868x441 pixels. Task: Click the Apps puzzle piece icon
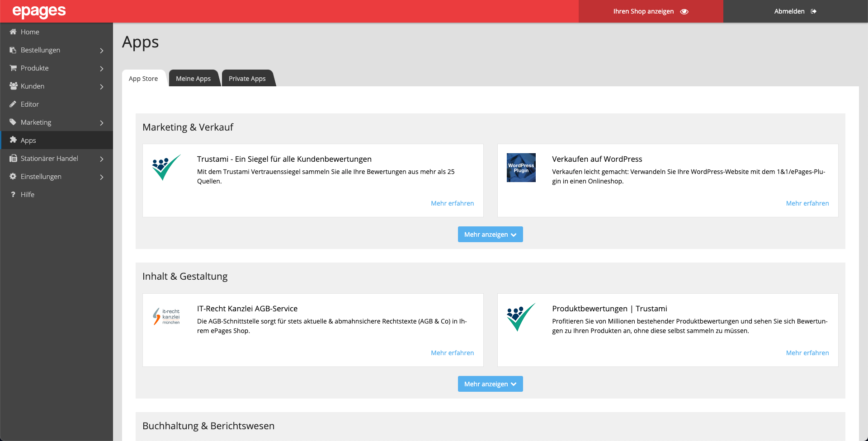[x=13, y=140]
